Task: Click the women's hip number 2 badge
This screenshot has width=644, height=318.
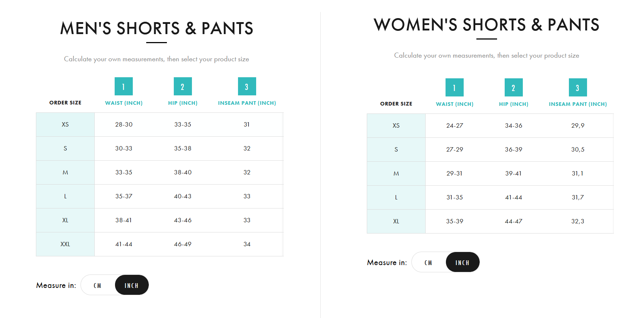Action: (513, 87)
